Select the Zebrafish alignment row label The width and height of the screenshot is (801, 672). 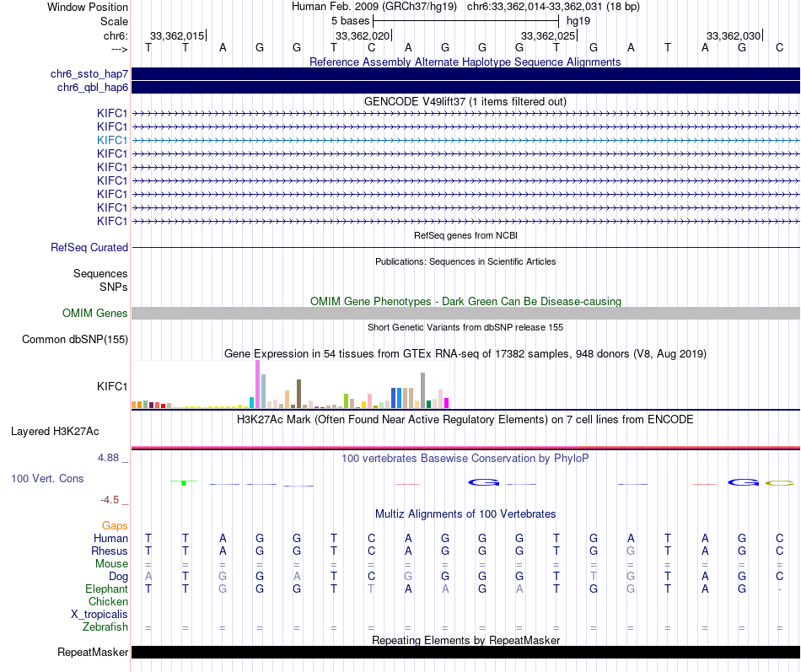(105, 627)
